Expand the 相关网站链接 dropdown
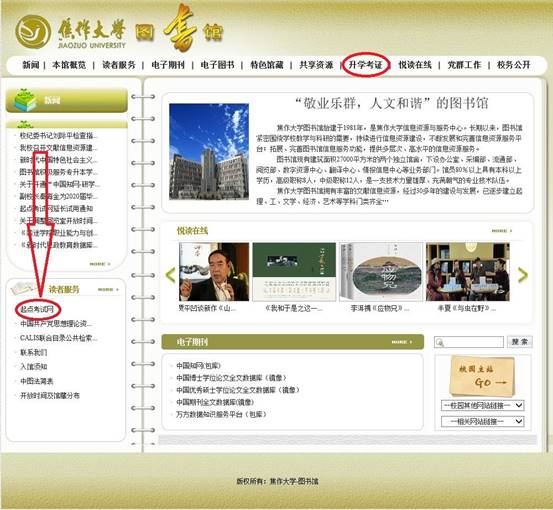Image resolution: width=553 pixels, height=510 pixels. tap(482, 421)
